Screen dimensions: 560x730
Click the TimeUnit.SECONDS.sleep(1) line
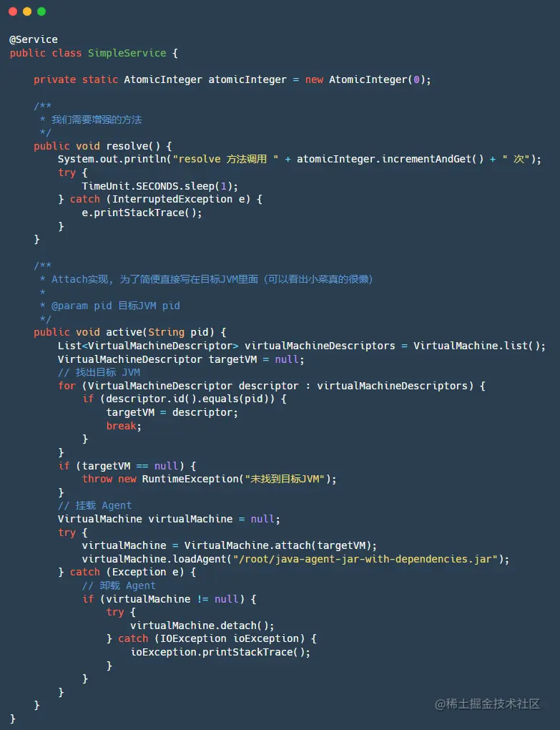(x=160, y=186)
